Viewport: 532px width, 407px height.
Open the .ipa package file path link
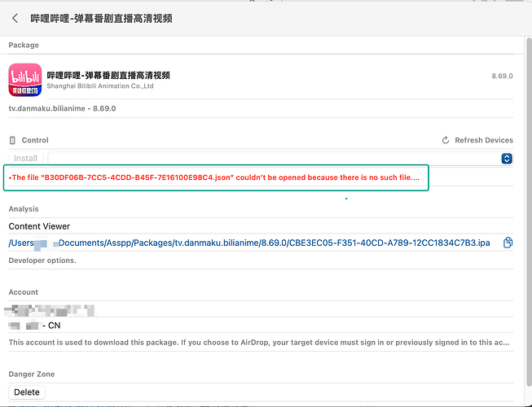point(249,243)
